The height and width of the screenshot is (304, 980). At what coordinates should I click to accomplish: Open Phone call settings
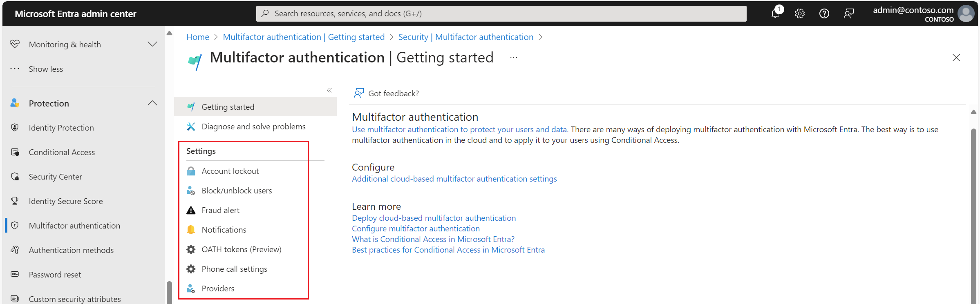click(x=234, y=269)
